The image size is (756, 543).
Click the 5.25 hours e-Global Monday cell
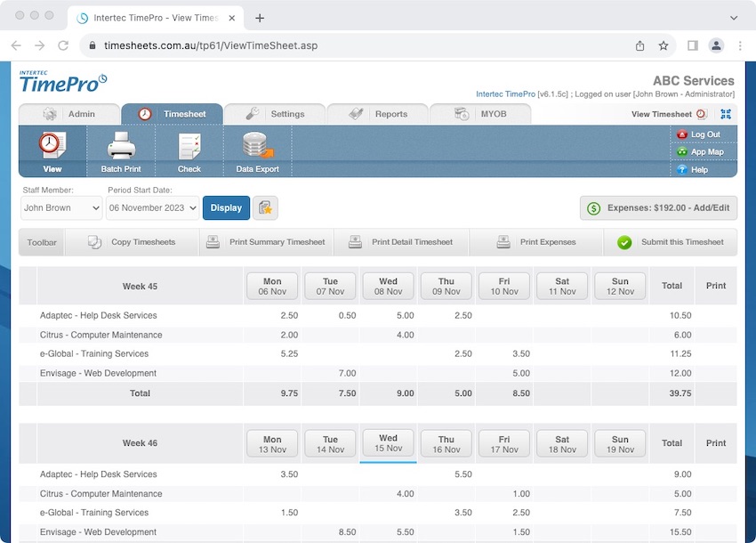(289, 353)
